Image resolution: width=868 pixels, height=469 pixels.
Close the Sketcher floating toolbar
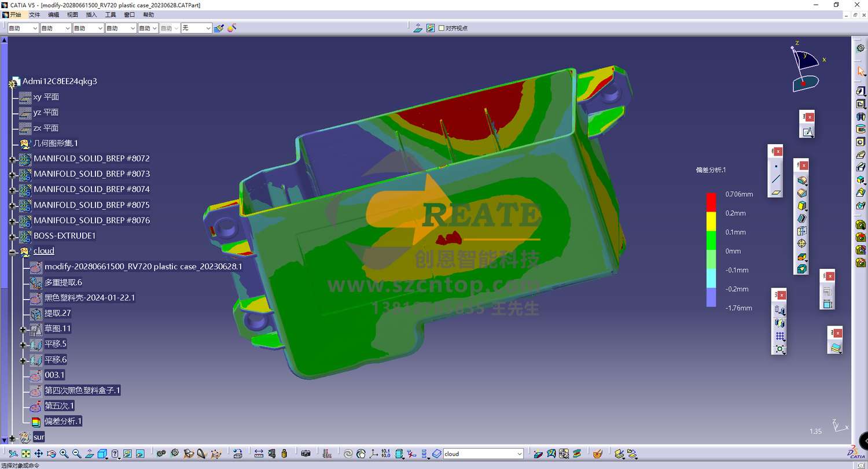tap(810, 117)
